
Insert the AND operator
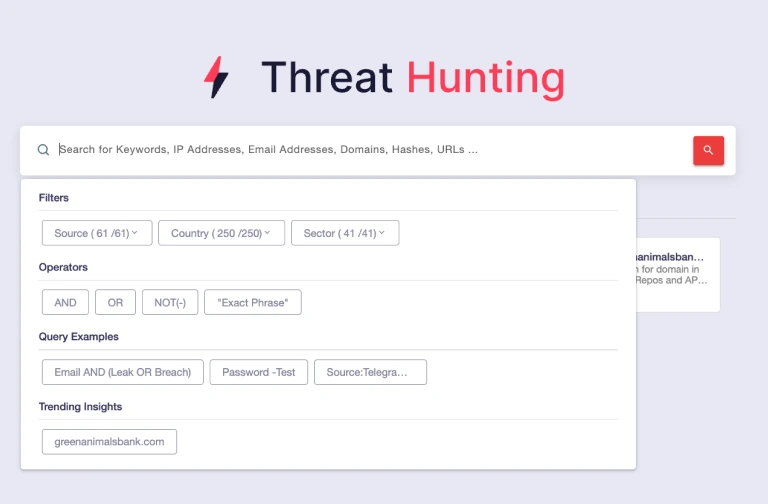click(65, 303)
